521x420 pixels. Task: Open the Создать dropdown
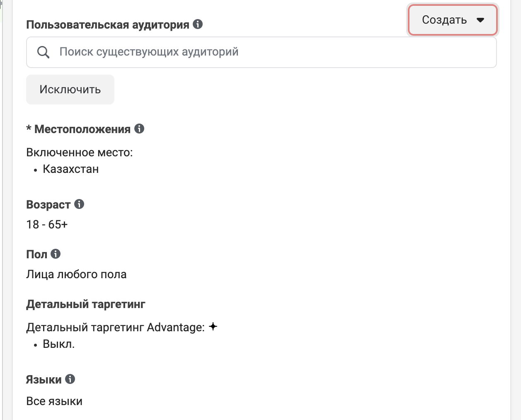453,20
